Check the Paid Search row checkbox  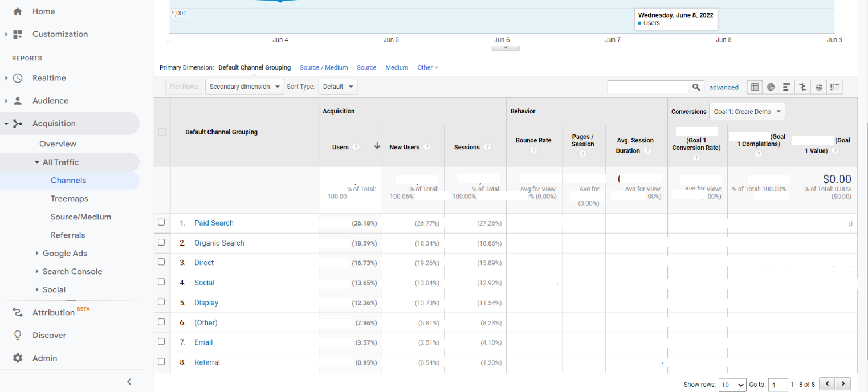[x=161, y=222]
